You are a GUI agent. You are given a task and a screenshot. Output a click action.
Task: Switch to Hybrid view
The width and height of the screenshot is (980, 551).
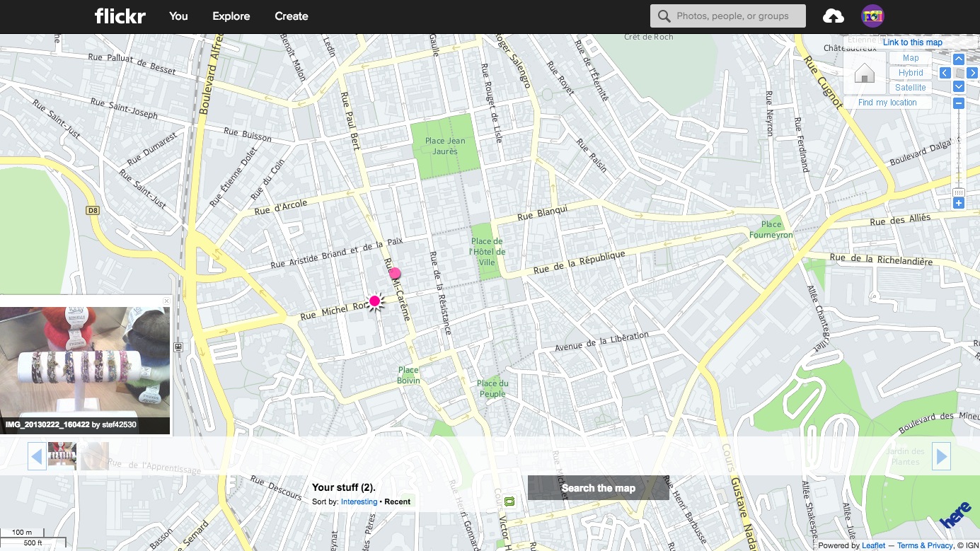coord(909,72)
